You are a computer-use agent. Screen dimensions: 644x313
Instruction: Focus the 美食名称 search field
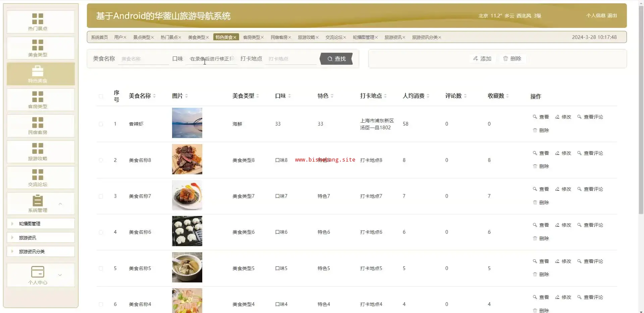pos(144,59)
